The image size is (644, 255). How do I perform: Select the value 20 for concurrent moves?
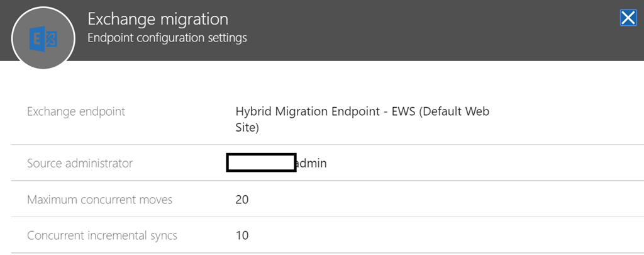[x=242, y=200]
